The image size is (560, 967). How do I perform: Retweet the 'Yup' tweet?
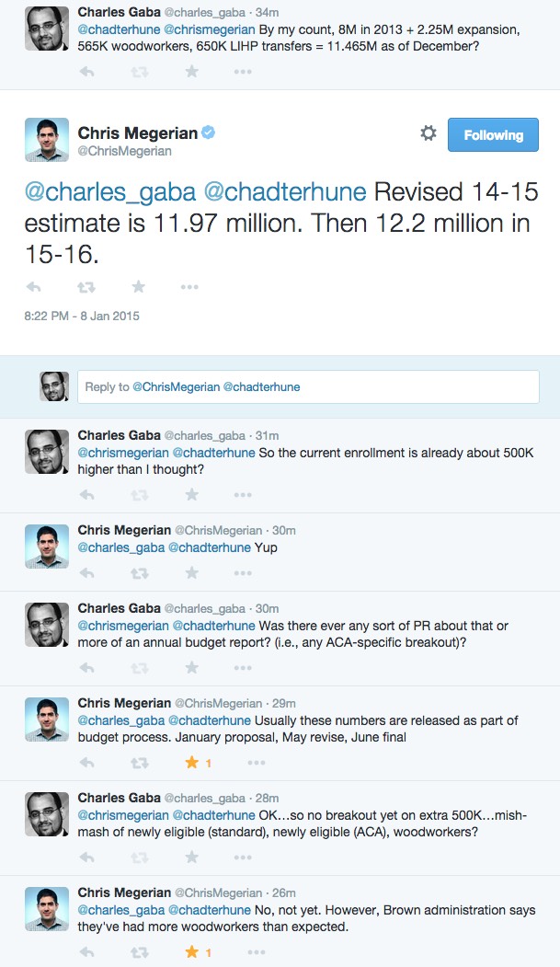point(140,574)
